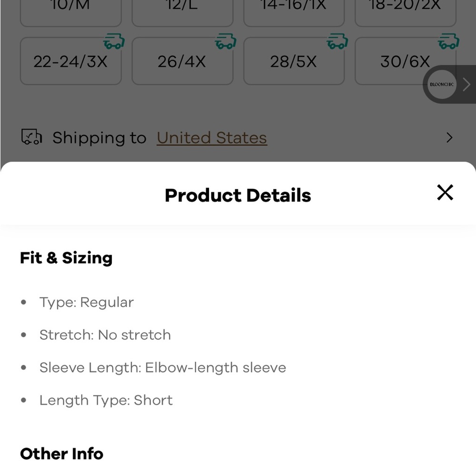The height and width of the screenshot is (476, 476).
Task: Select size 28/5X
Action: (x=294, y=61)
